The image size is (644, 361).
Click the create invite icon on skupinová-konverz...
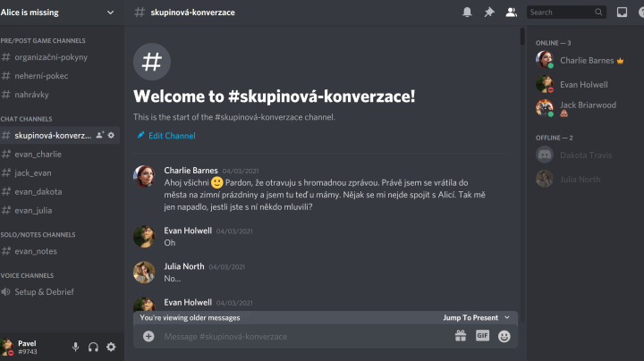pyautogui.click(x=100, y=135)
